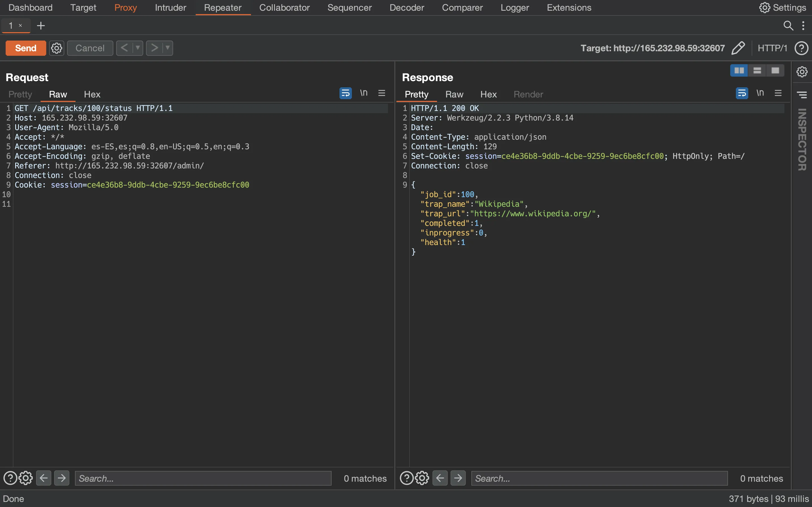Image resolution: width=812 pixels, height=507 pixels.
Task: Expand request pretty-print format toggle
Action: (345, 93)
